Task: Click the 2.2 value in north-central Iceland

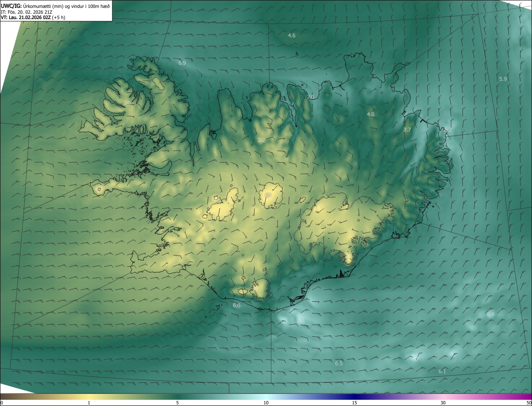Action: click(x=261, y=140)
